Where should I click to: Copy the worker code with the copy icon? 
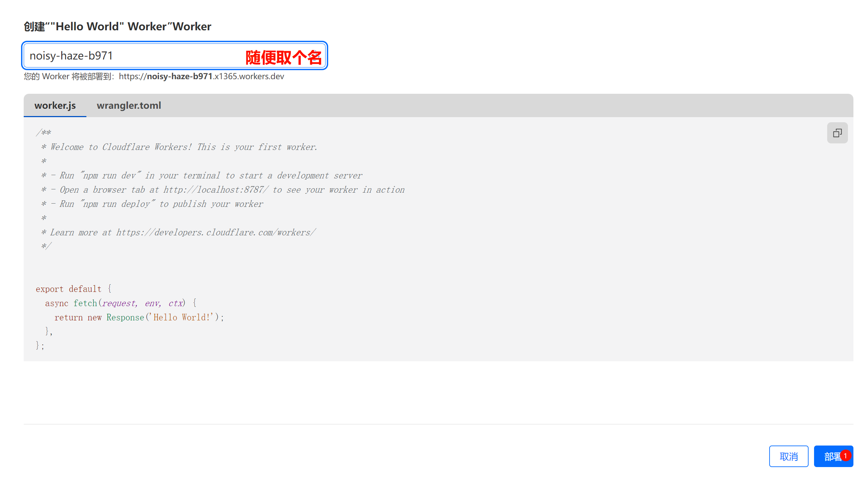point(837,133)
